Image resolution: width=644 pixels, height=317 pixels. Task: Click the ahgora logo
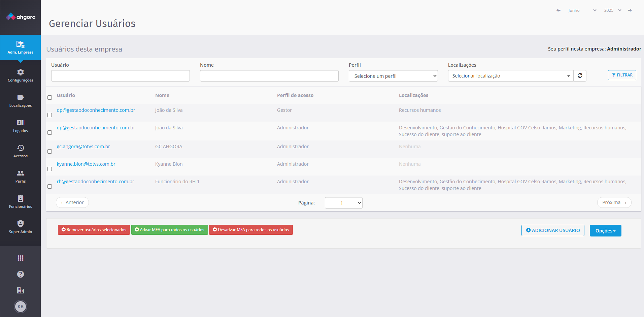click(21, 17)
